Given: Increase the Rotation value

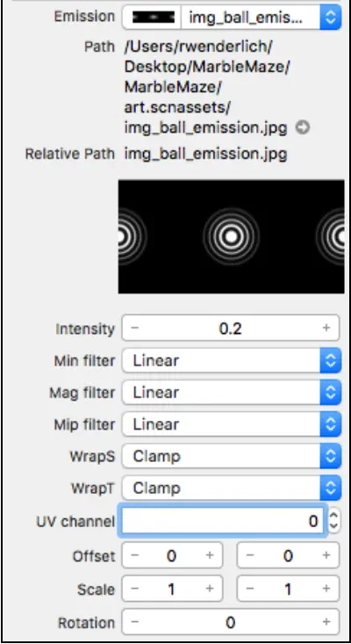Looking at the screenshot, I should click(x=326, y=622).
